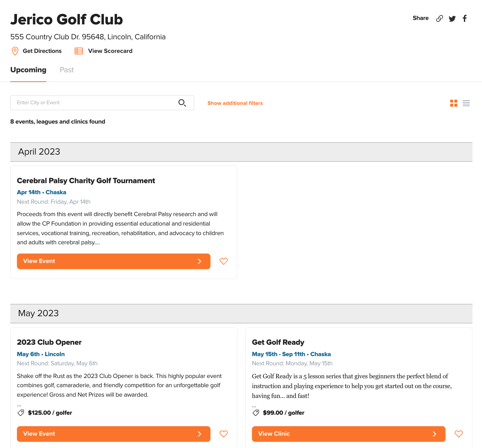This screenshot has width=482, height=448.
Task: Click the May 2023 section header
Action: pos(241,314)
